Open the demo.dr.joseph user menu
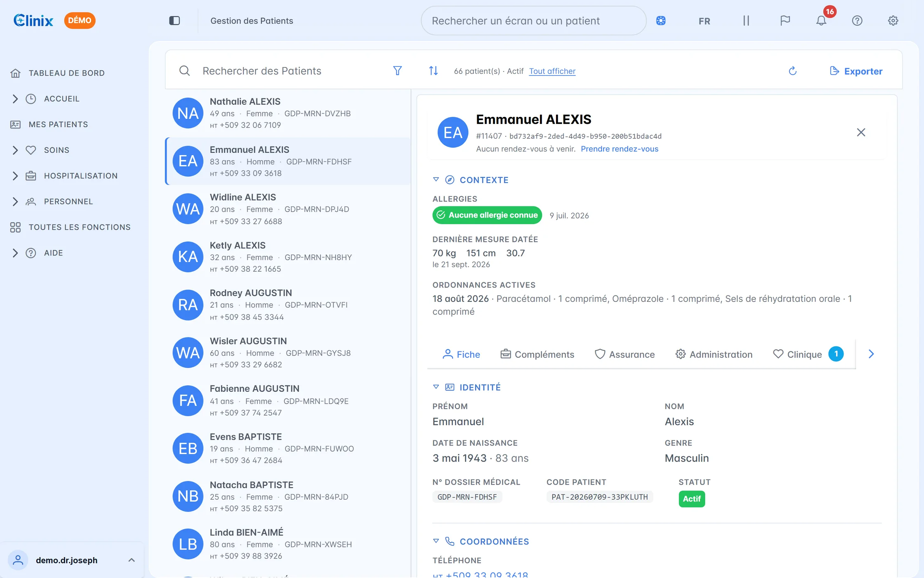 tap(72, 560)
